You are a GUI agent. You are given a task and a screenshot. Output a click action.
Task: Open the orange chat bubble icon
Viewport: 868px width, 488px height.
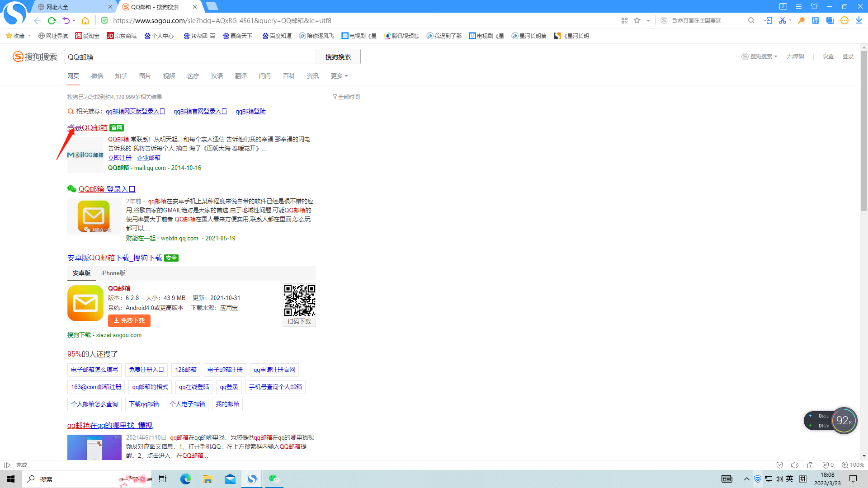coord(844,20)
